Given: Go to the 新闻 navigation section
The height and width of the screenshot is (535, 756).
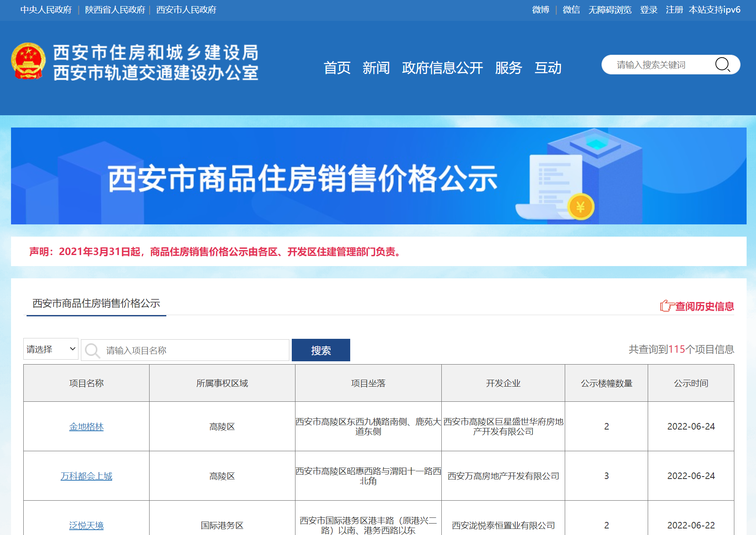Looking at the screenshot, I should pos(376,68).
